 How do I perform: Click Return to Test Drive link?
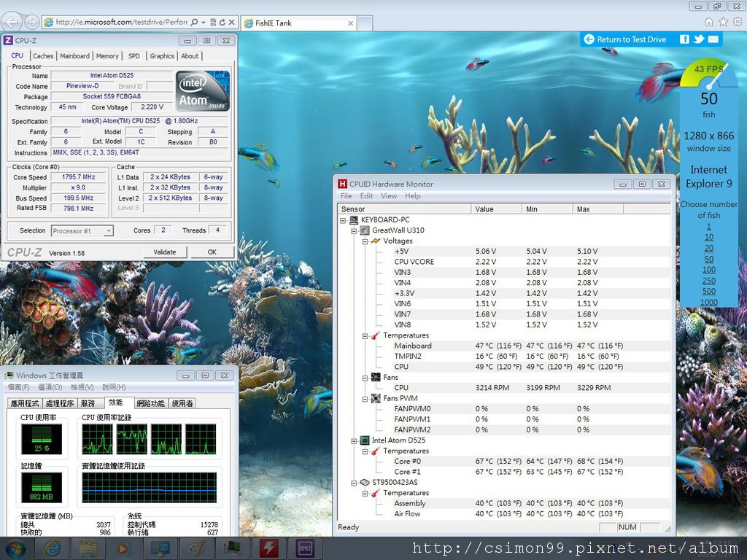click(631, 39)
